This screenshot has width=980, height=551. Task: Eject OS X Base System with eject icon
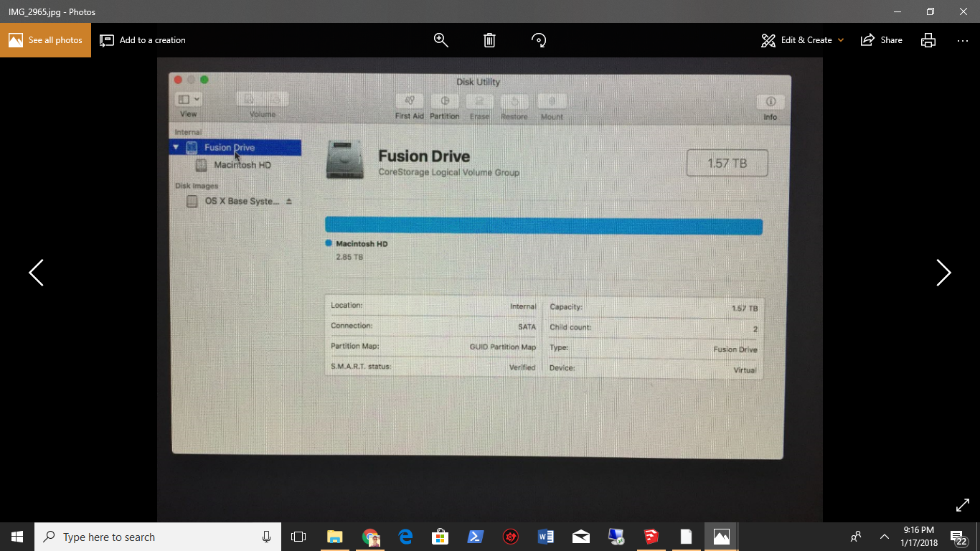pos(289,202)
